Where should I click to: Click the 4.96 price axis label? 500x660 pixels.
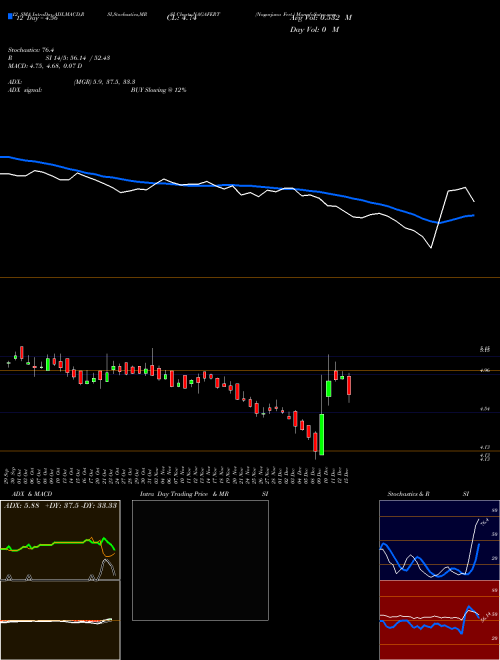(x=484, y=370)
